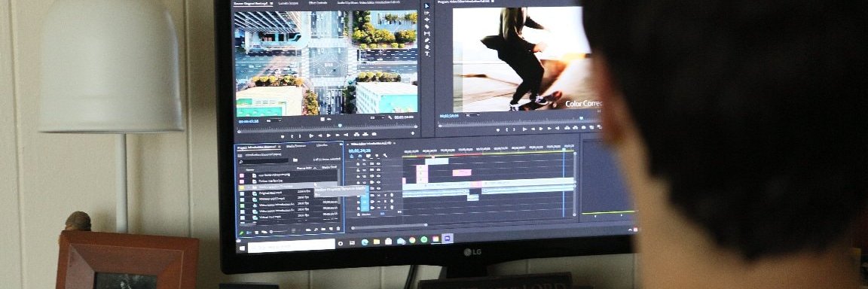Open the Source monitor button editor plus
868x289 pixels.
coord(413,133)
